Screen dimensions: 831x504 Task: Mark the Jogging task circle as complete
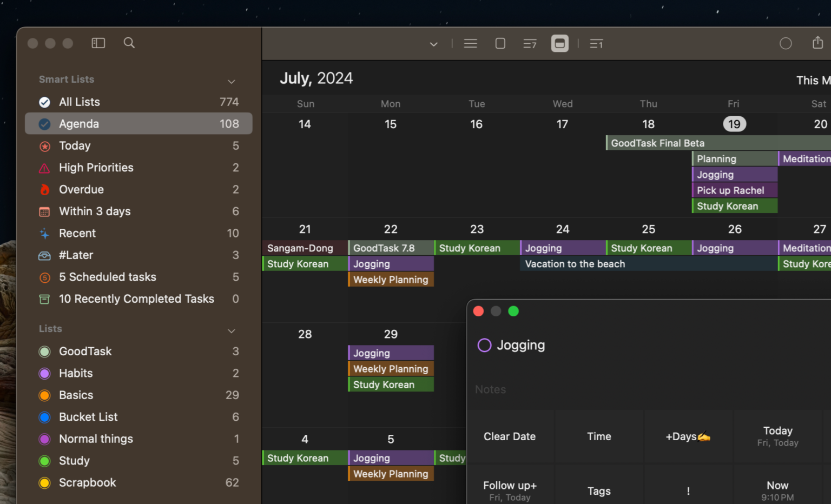484,345
